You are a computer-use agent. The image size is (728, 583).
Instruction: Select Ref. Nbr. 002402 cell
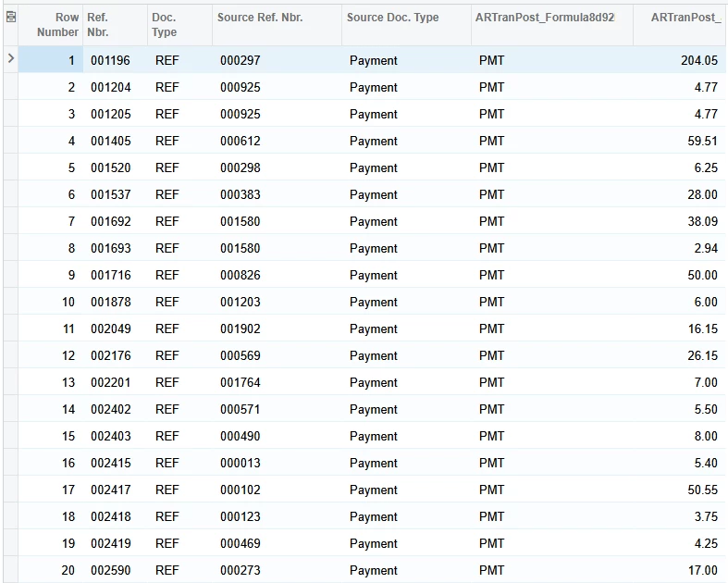[115, 409]
